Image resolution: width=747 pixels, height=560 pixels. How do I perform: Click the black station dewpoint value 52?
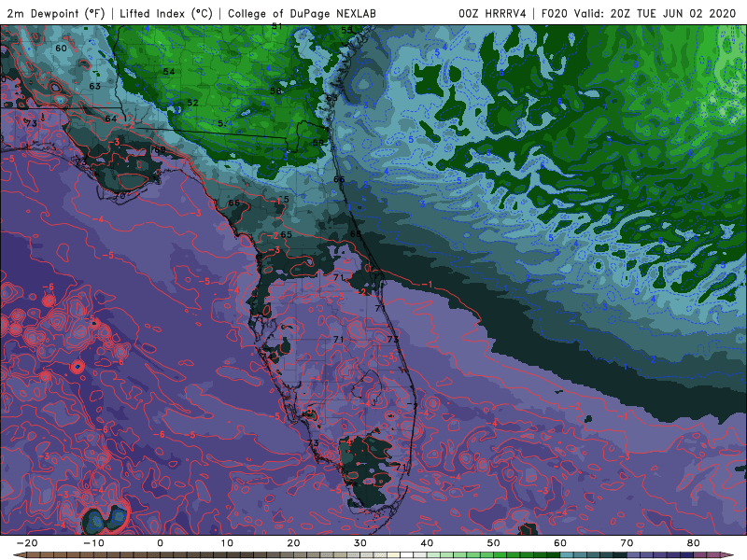pyautogui.click(x=192, y=103)
